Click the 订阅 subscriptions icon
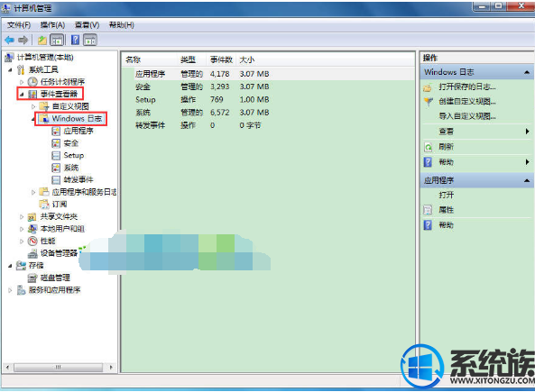The height and width of the screenshot is (392, 535). point(44,205)
